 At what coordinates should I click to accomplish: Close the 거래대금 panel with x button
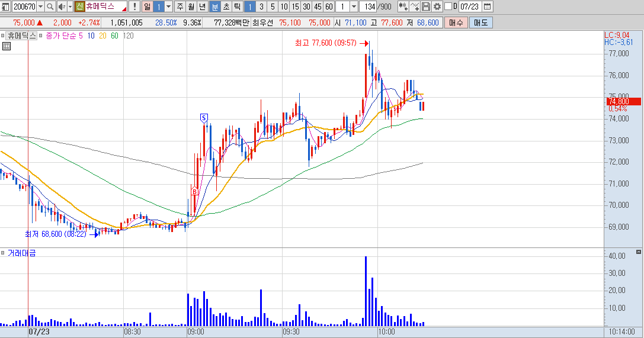click(x=638, y=252)
